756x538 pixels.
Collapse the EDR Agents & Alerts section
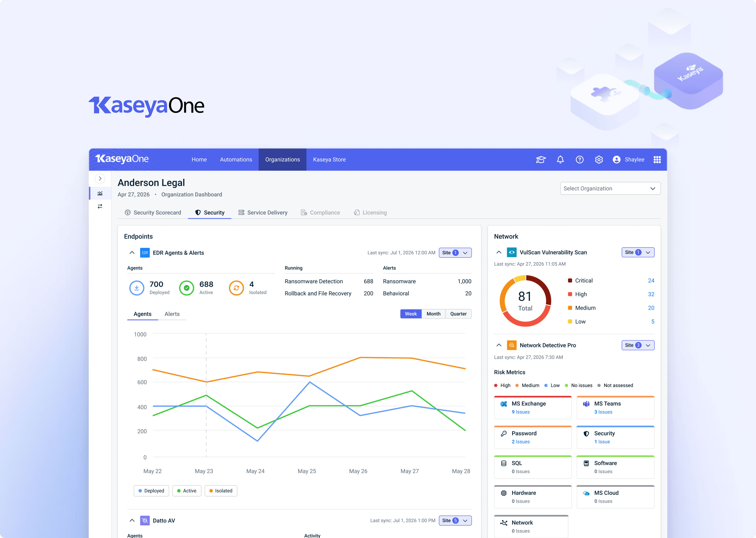132,253
